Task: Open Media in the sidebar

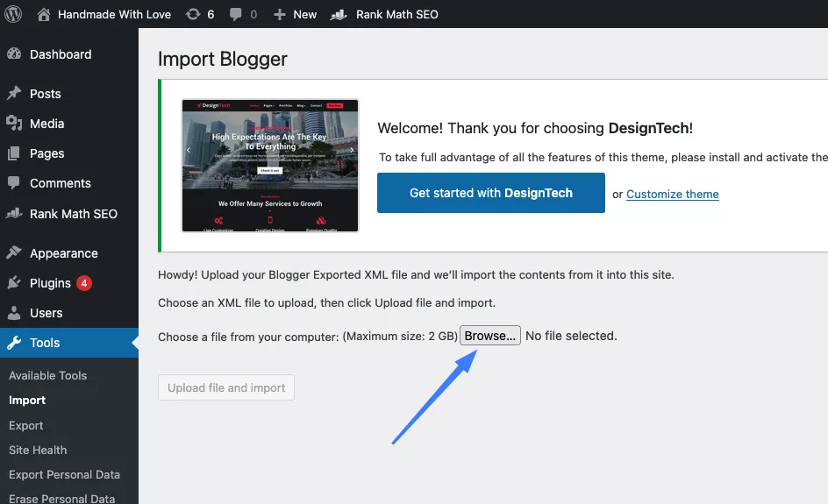Action: (47, 124)
